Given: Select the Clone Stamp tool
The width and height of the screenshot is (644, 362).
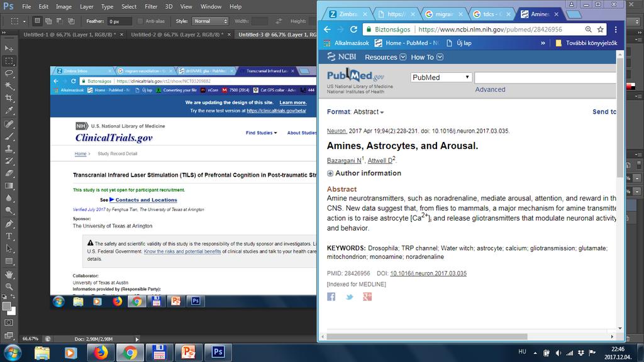Looking at the screenshot, I should pos(9,148).
